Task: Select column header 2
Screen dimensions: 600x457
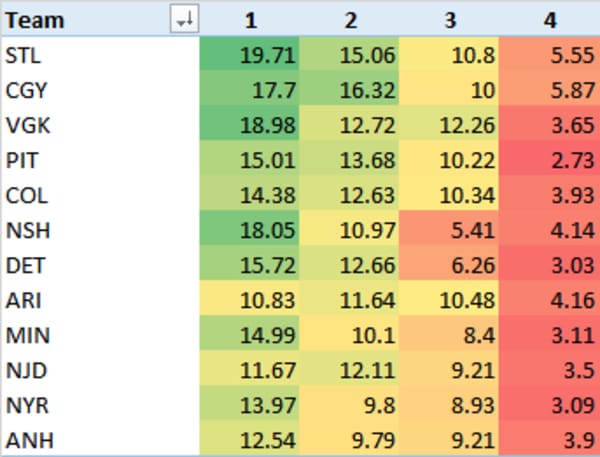Action: pyautogui.click(x=349, y=19)
